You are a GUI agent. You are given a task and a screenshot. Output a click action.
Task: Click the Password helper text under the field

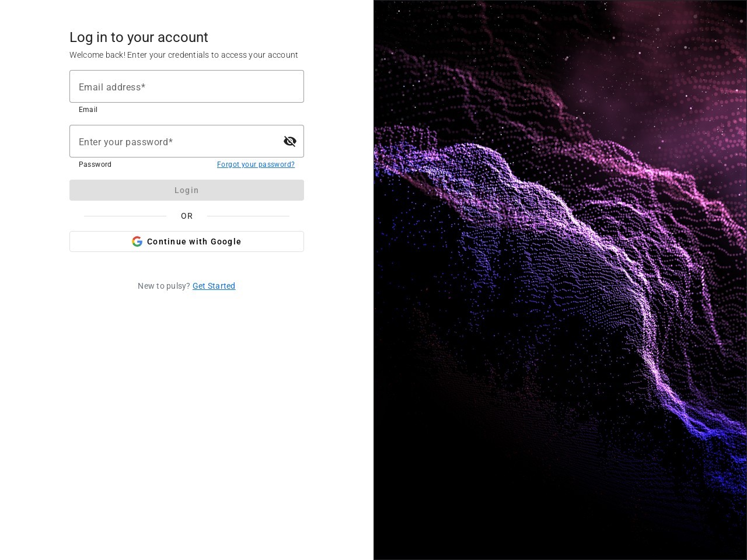tap(95, 164)
